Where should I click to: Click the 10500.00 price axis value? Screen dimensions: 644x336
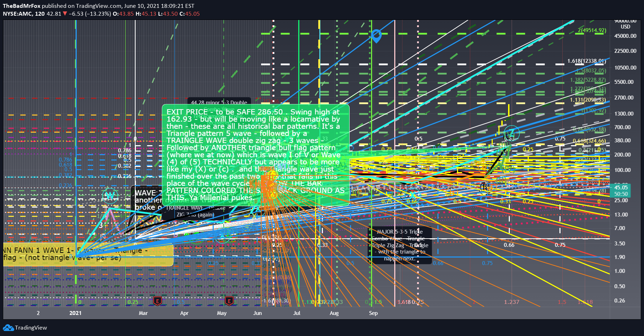[625, 67]
